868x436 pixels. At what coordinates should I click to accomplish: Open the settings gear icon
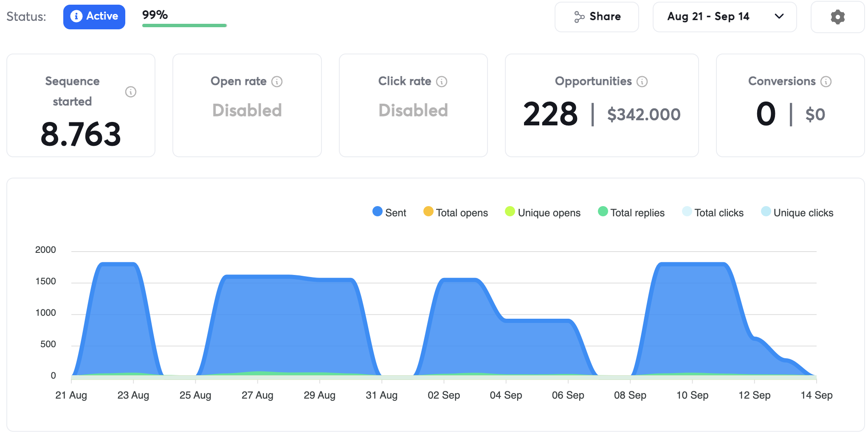click(837, 17)
